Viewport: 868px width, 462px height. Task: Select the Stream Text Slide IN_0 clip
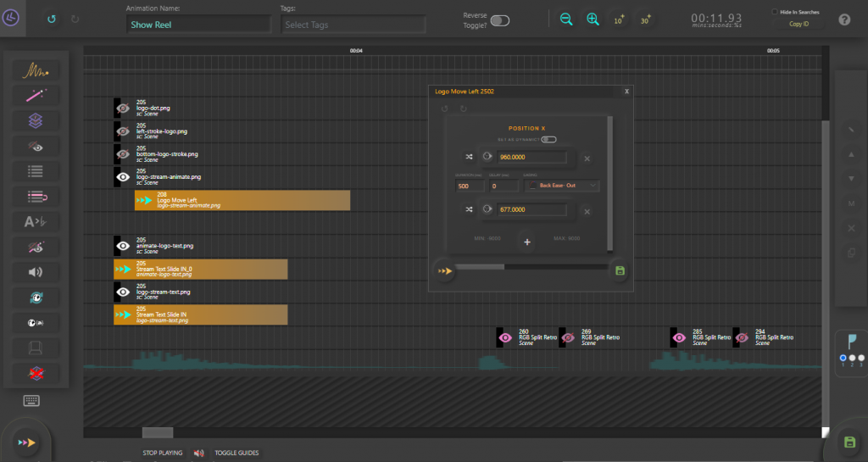[x=201, y=270]
